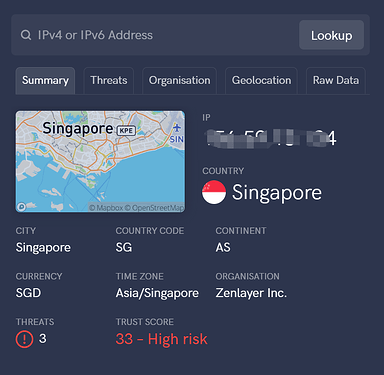The width and height of the screenshot is (384, 375).
Task: Click the 'TIME ZONE' label
Action: click(x=140, y=276)
